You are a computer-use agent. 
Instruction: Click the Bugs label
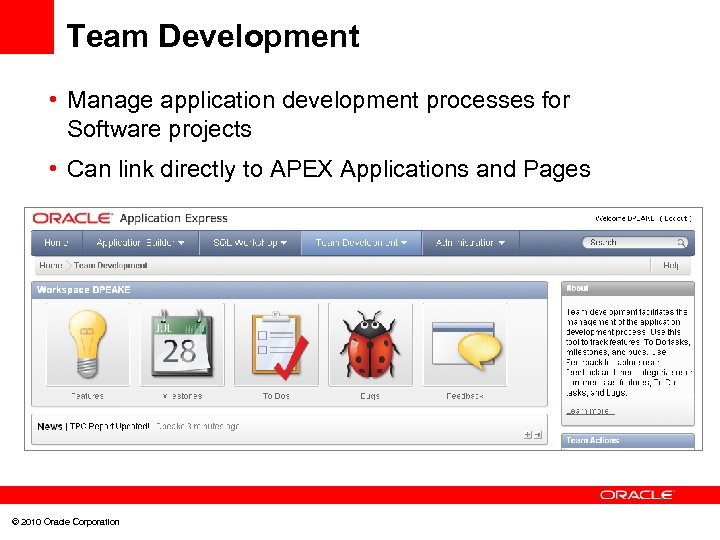pyautogui.click(x=370, y=396)
